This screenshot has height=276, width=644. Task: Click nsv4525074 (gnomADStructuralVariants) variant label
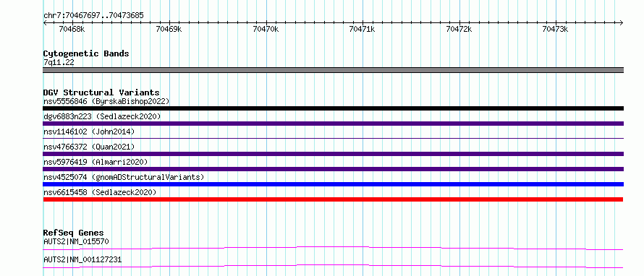pyautogui.click(x=124, y=177)
